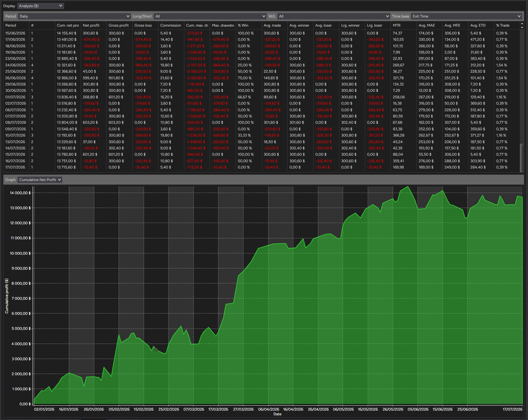Select the 06/07/2026 period row

(x=262, y=110)
